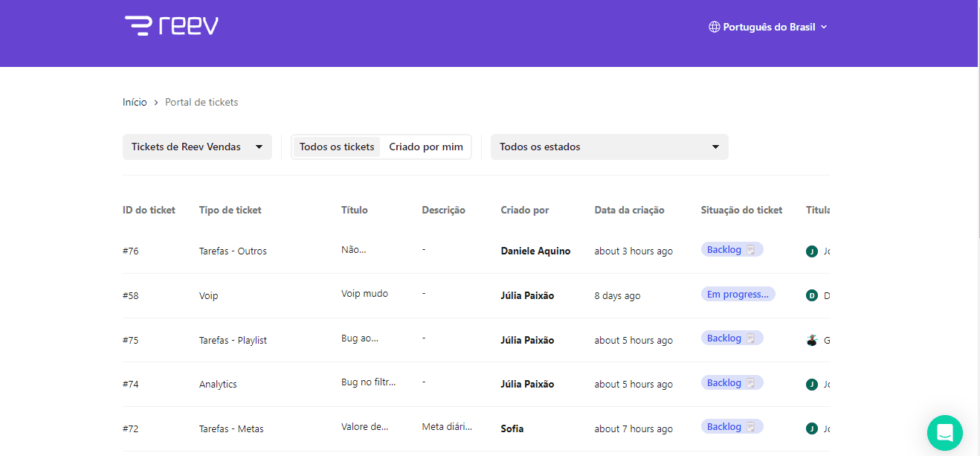Click the Meta diári... description cell

point(447,426)
